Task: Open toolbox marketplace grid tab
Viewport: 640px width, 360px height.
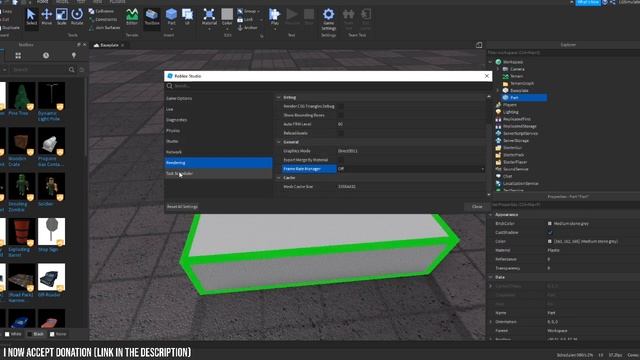Action: tap(18, 56)
